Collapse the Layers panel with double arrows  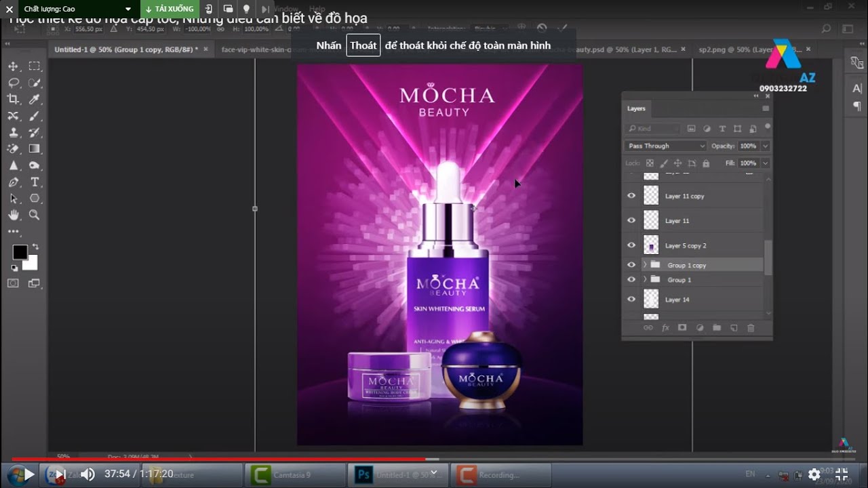click(x=756, y=96)
